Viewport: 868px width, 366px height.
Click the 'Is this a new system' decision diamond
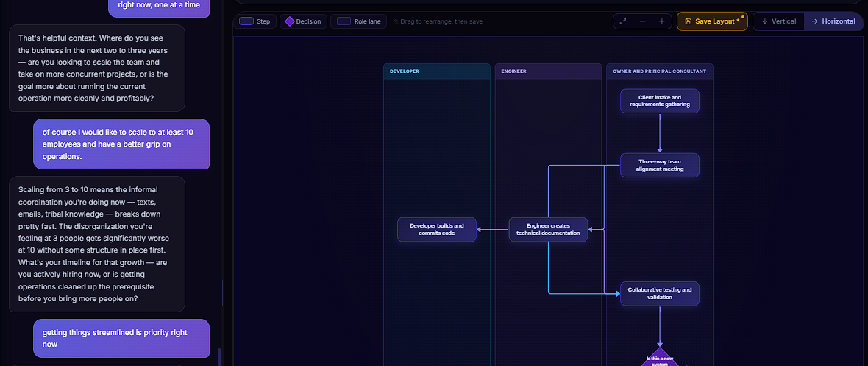(659, 358)
